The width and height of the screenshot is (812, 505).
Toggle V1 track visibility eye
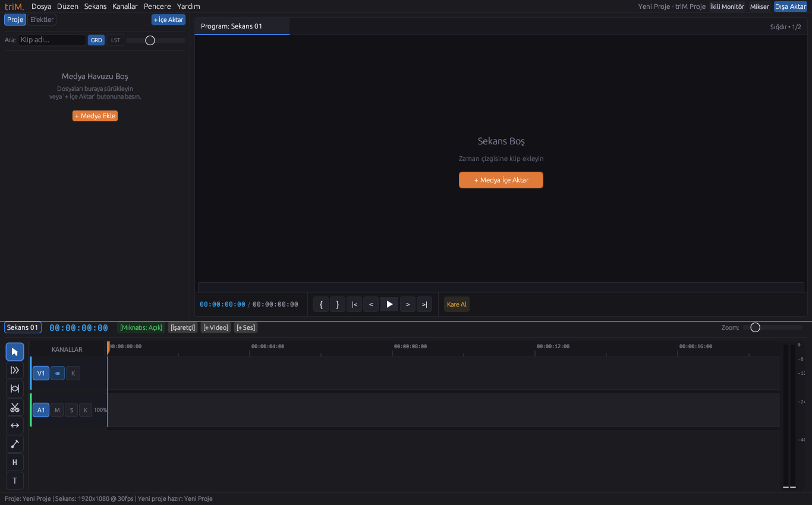tap(58, 373)
